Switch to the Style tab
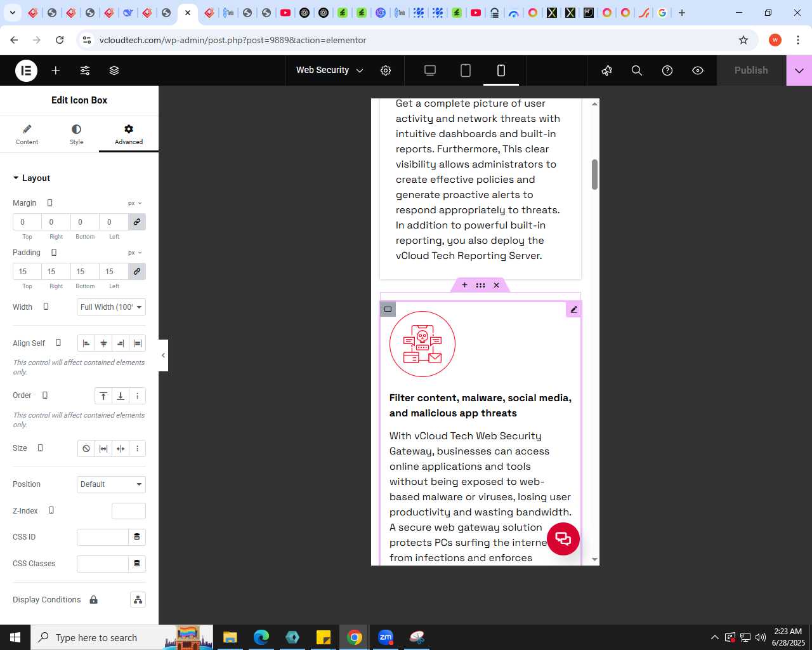The image size is (812, 650). pyautogui.click(x=76, y=135)
